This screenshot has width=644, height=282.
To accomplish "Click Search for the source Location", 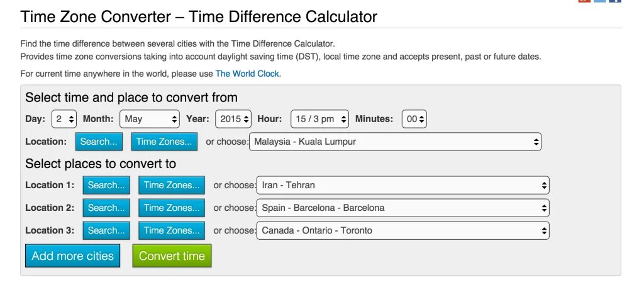I will tap(99, 142).
